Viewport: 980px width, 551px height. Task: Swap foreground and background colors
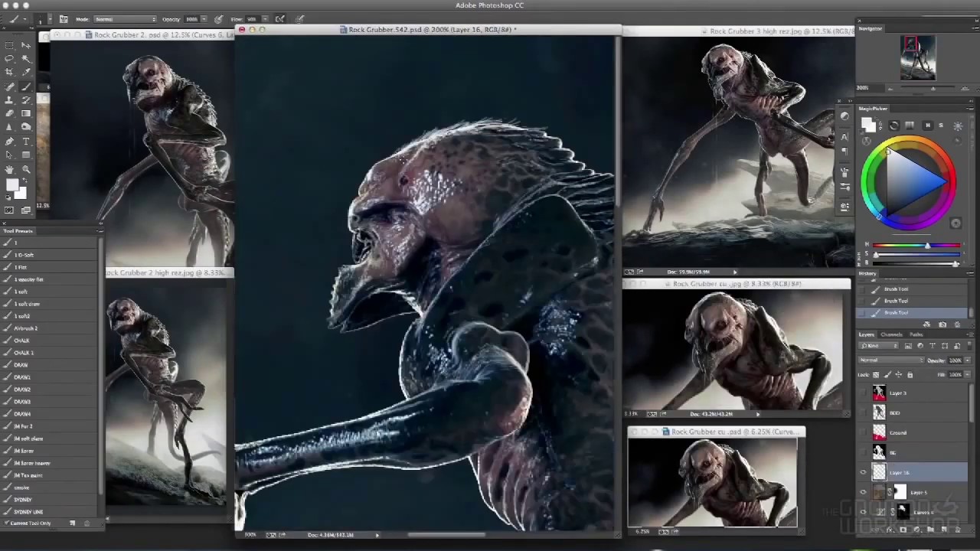point(24,180)
